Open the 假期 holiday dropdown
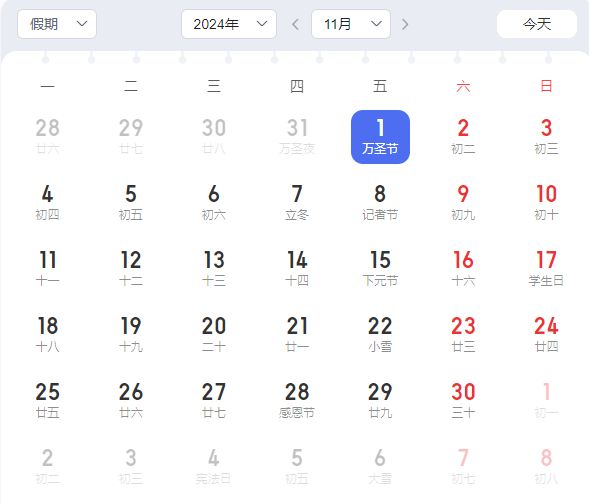The height and width of the screenshot is (504, 589). (57, 24)
